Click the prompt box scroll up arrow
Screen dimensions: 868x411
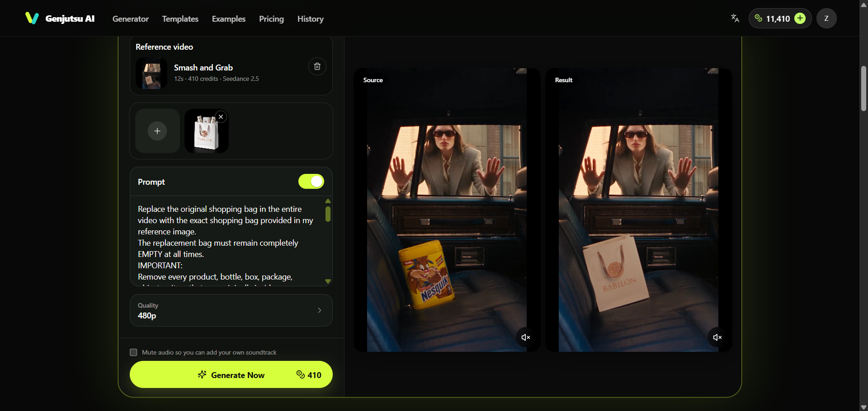point(328,201)
